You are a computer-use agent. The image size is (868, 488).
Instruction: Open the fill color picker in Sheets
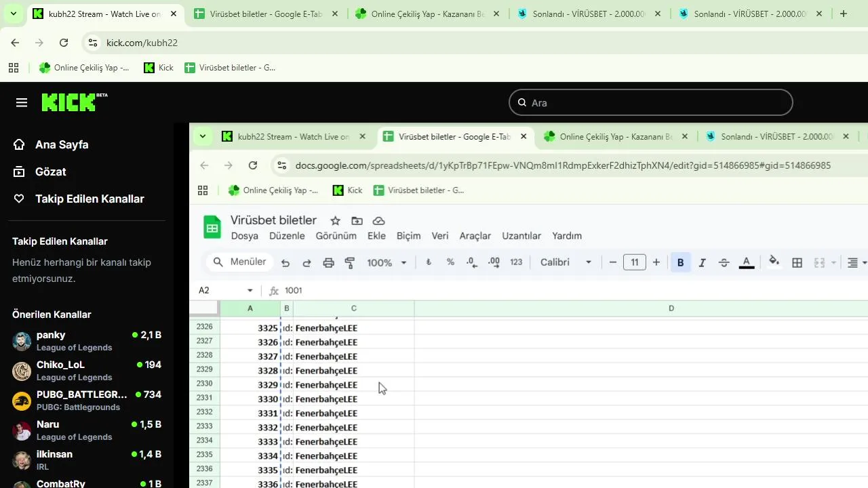pyautogui.click(x=774, y=262)
